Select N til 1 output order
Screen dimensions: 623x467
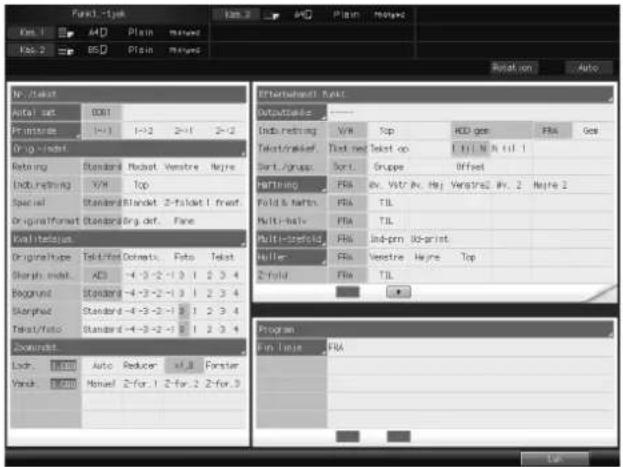pos(509,149)
